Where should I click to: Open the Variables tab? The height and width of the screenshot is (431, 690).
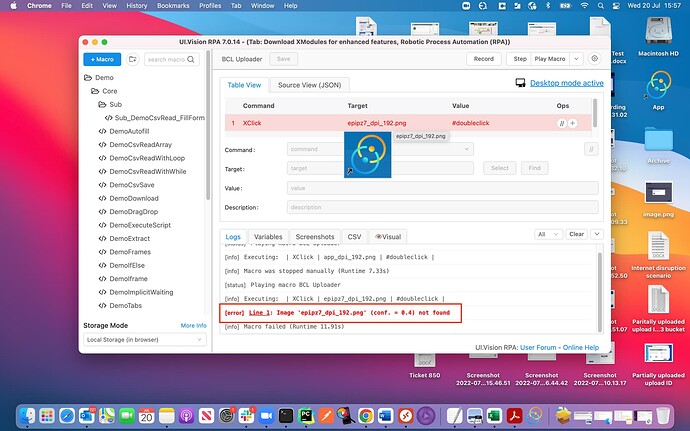click(x=268, y=237)
